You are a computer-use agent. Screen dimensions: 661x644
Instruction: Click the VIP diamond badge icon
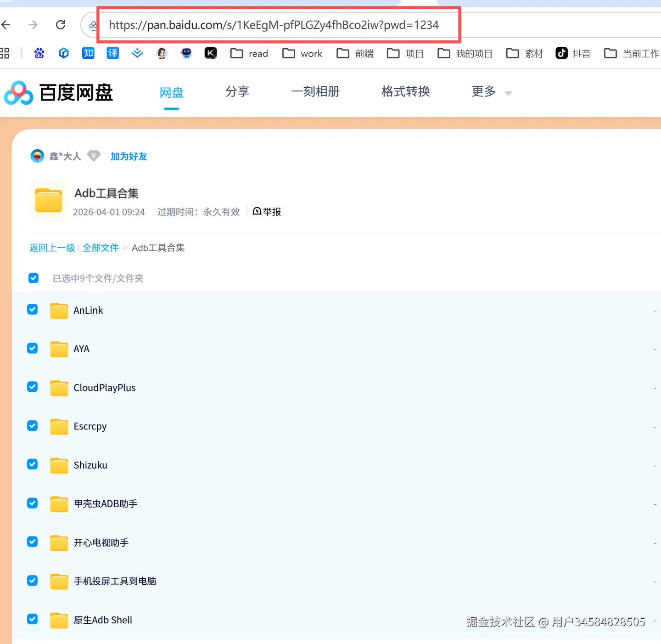[x=94, y=156]
